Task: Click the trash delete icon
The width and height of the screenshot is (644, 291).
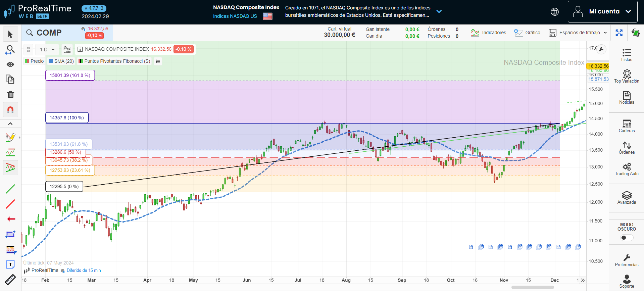Action: coord(10,95)
